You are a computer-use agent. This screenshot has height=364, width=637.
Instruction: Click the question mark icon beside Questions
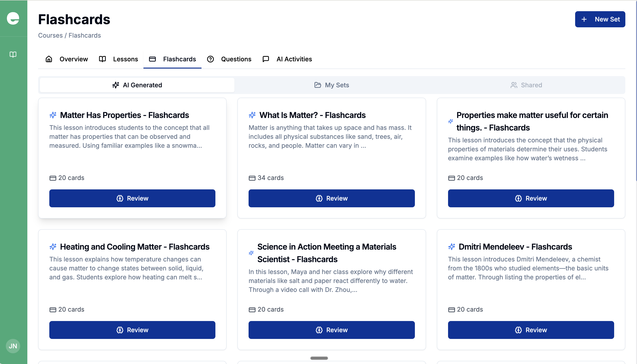(x=210, y=59)
